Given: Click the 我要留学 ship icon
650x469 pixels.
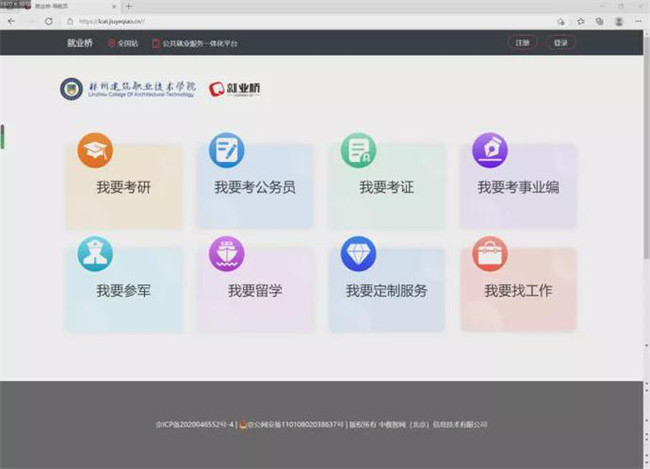Looking at the screenshot, I should 226,253.
